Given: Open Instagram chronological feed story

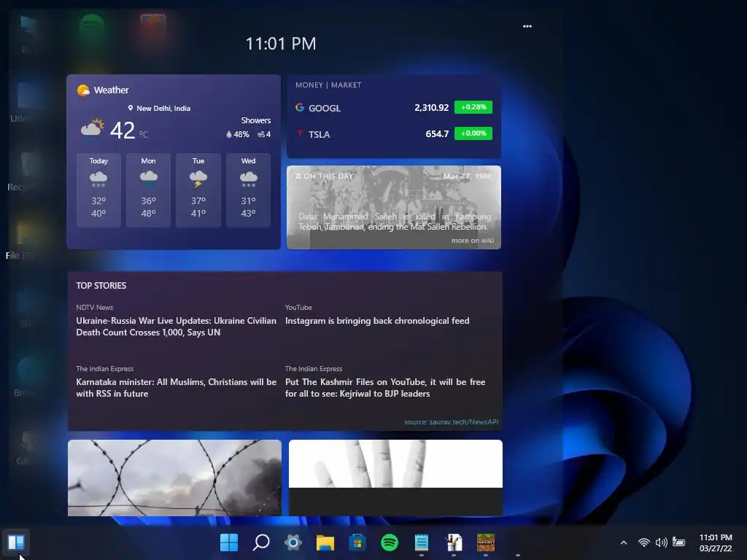Looking at the screenshot, I should 377,321.
